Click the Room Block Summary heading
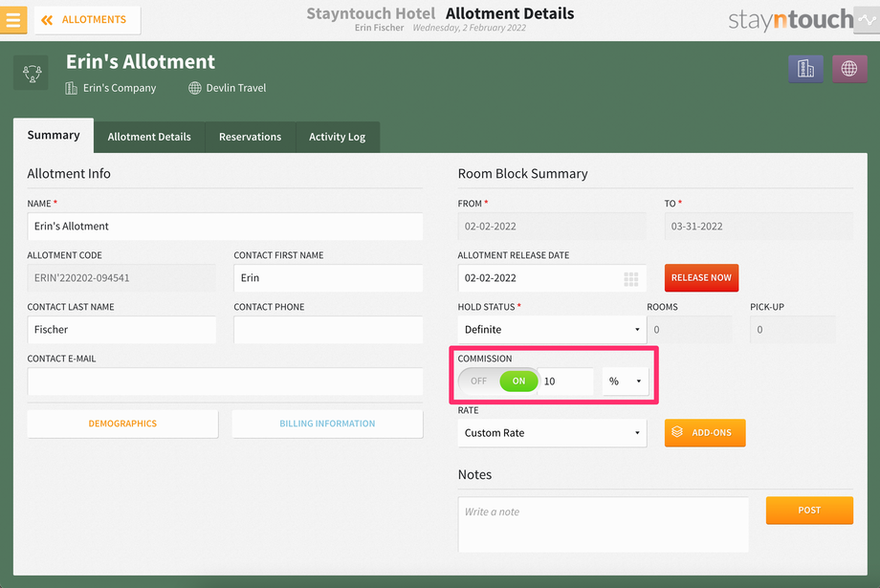The height and width of the screenshot is (588, 880). coord(522,174)
